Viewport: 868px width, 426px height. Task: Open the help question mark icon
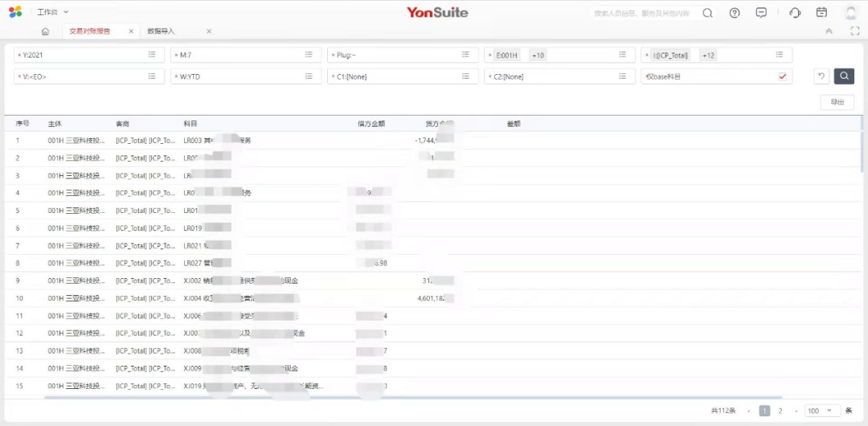[735, 13]
